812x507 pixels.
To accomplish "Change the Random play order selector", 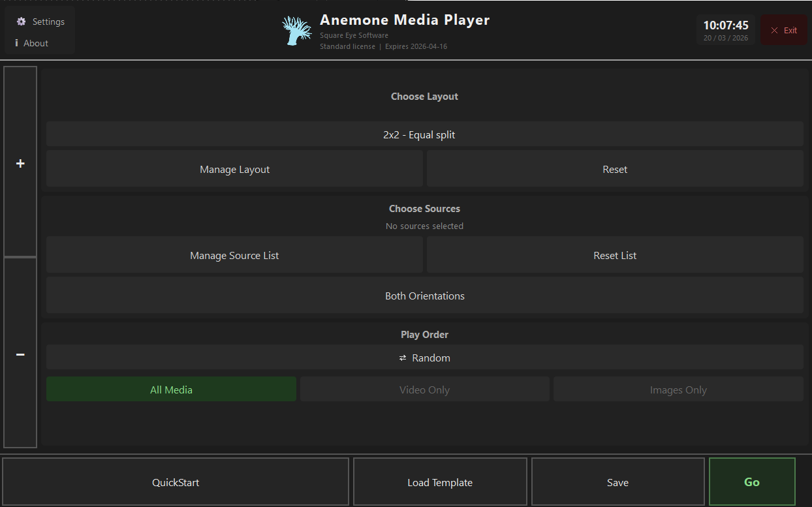I will [x=424, y=358].
